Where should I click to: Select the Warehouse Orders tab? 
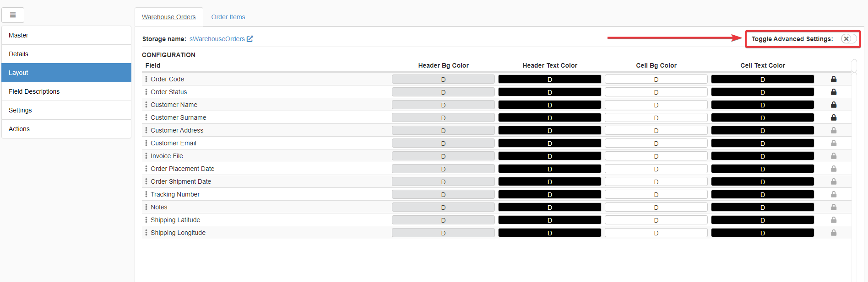168,17
